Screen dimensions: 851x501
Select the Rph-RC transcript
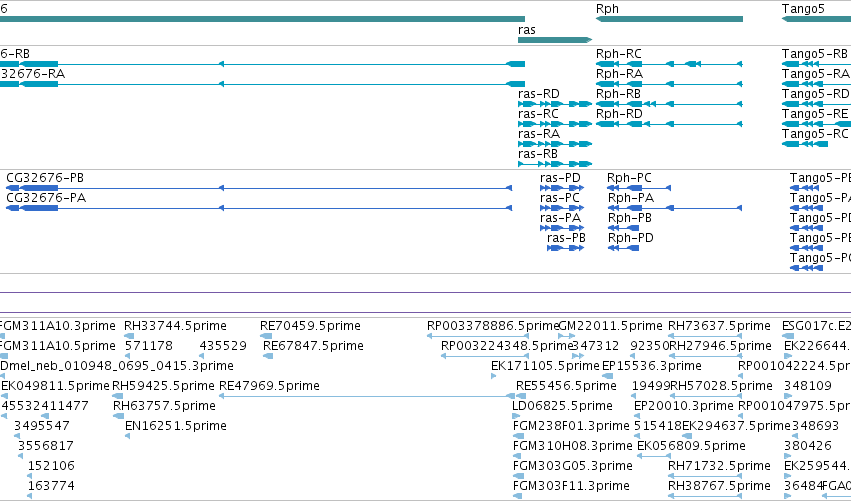[x=669, y=64]
